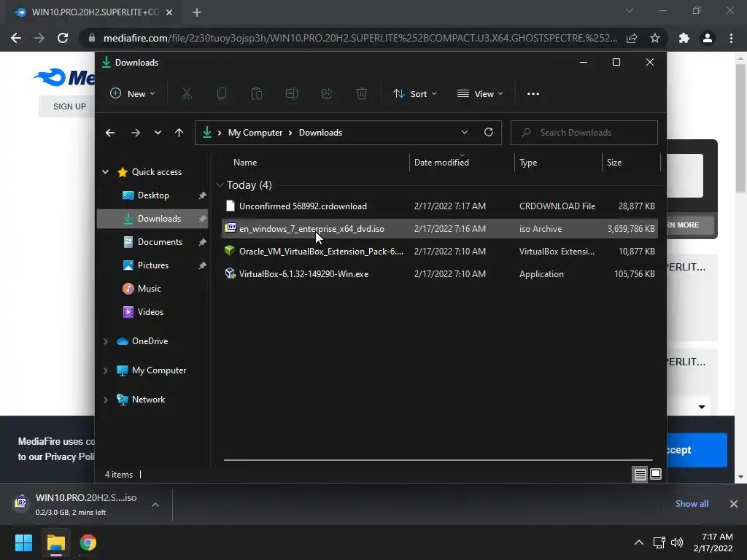This screenshot has height=560, width=747.
Task: Open network status in system tray
Action: pos(659,542)
